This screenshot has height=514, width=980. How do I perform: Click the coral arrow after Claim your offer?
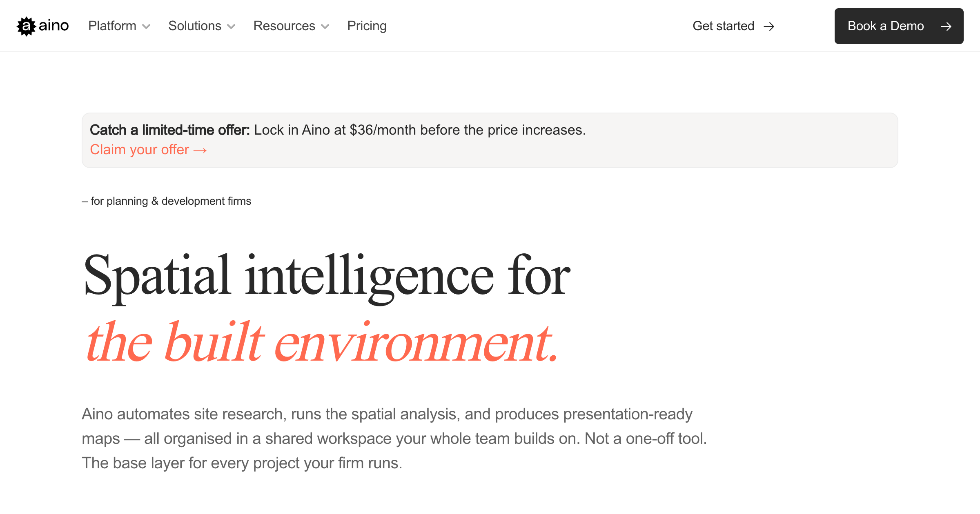200,151
